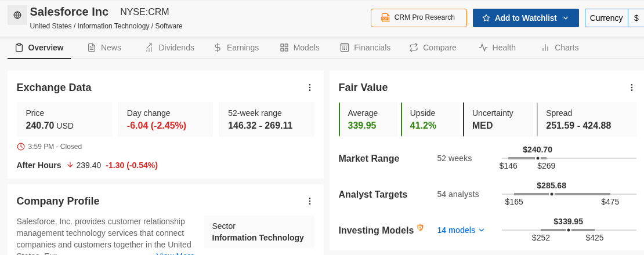644x255 pixels.
Task: Expand the 14 models dropdown
Action: pyautogui.click(x=461, y=230)
